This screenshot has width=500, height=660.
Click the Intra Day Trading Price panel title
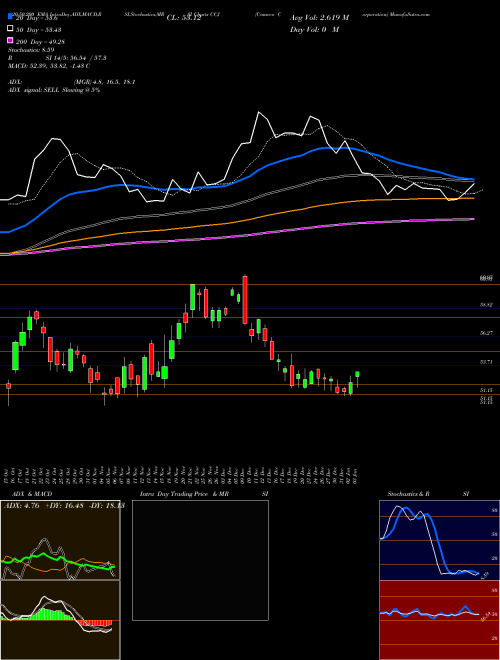click(x=204, y=494)
